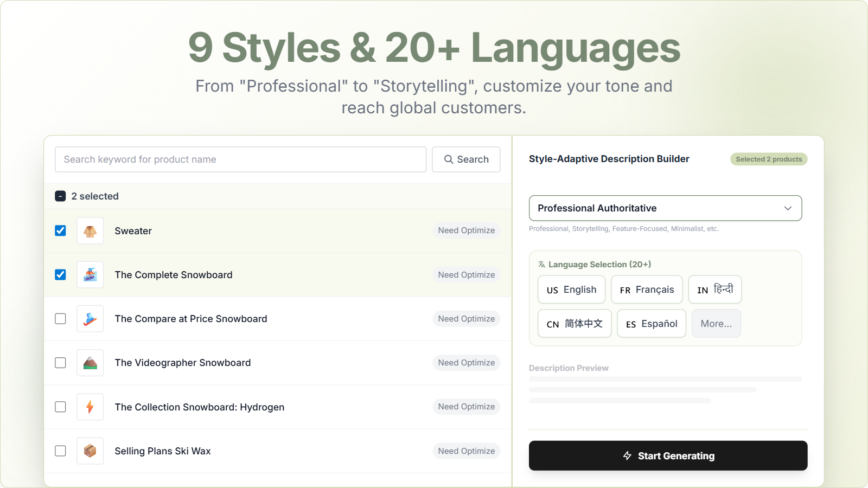Click Start Generating
This screenshot has width=868, height=488.
click(668, 455)
